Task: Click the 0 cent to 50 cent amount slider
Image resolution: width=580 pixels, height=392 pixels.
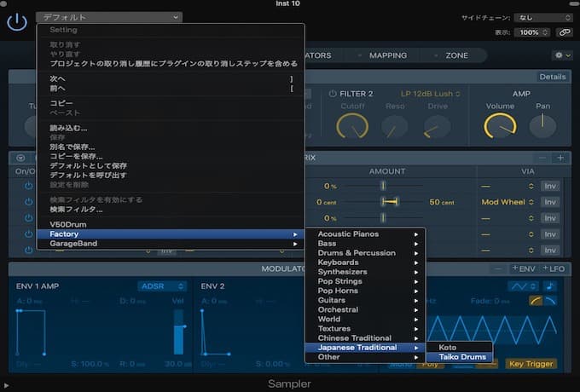Action: coord(385,202)
